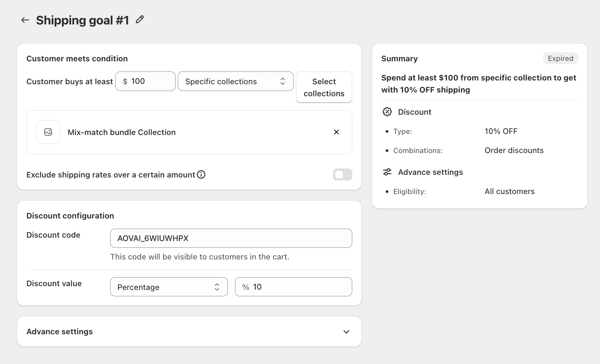Focus the Discount code input field
The height and width of the screenshot is (364, 600).
tap(231, 238)
